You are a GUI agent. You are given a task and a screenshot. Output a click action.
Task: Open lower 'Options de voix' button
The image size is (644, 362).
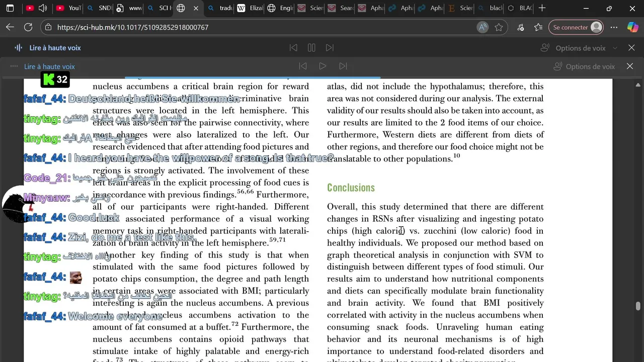tap(584, 66)
